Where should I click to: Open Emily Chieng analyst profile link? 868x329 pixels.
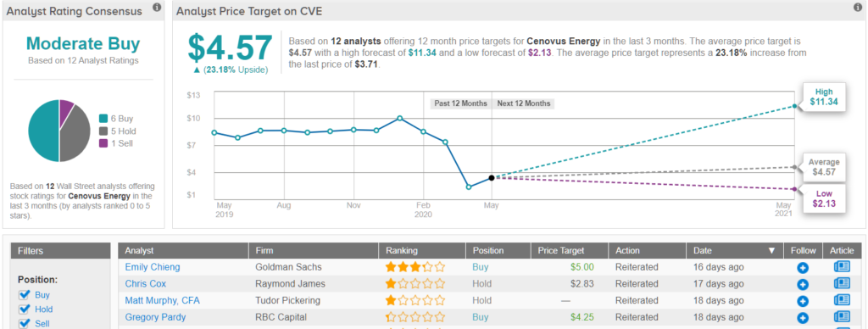click(153, 267)
